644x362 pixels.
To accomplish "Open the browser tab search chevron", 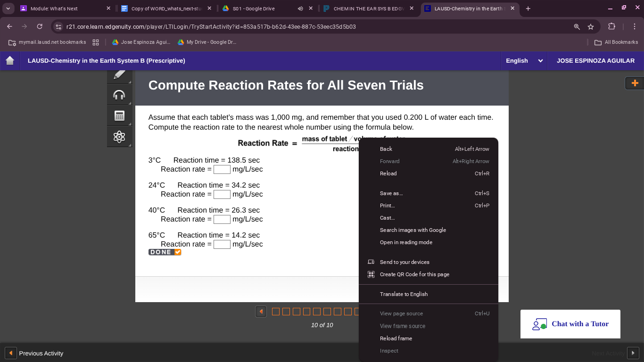I will 8,8.
